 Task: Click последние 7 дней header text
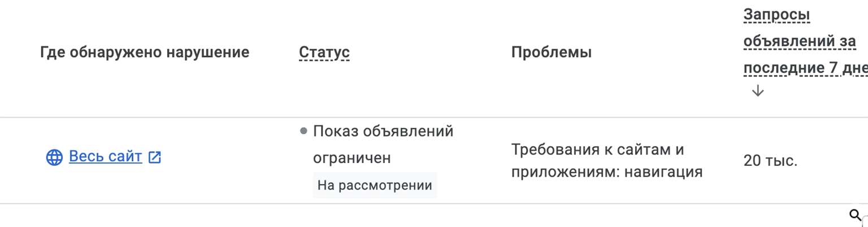[x=805, y=68]
